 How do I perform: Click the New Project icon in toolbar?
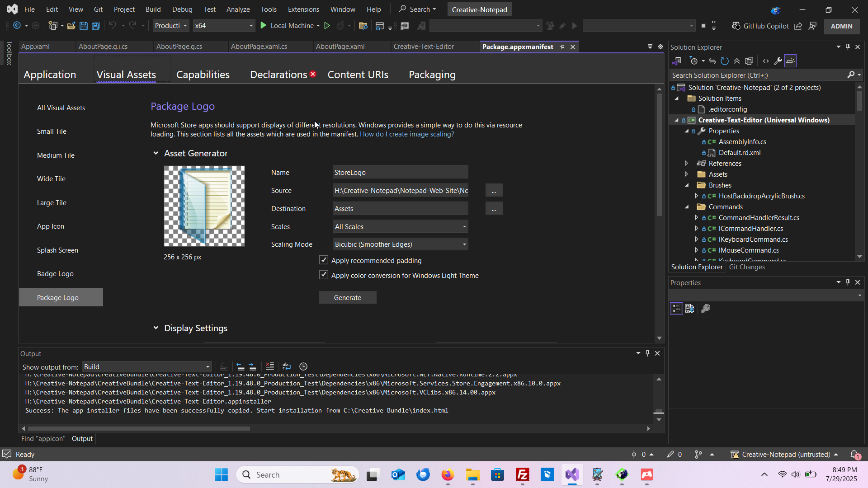(x=52, y=26)
